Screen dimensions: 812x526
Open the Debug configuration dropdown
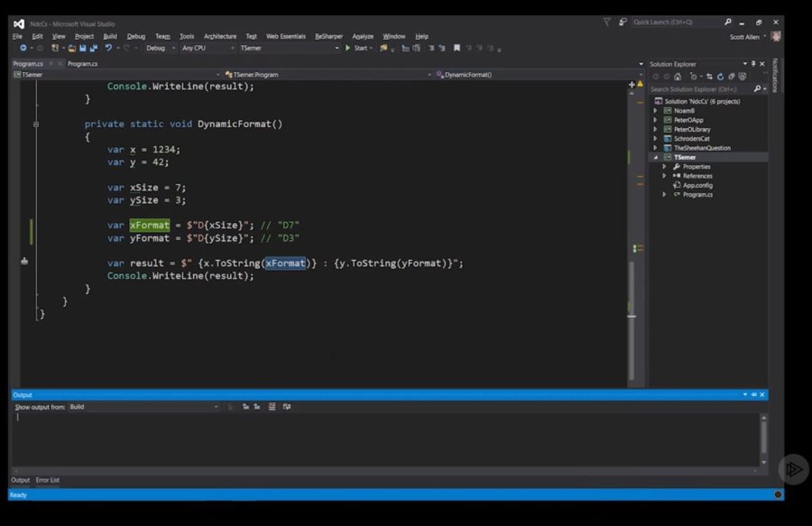click(x=160, y=48)
